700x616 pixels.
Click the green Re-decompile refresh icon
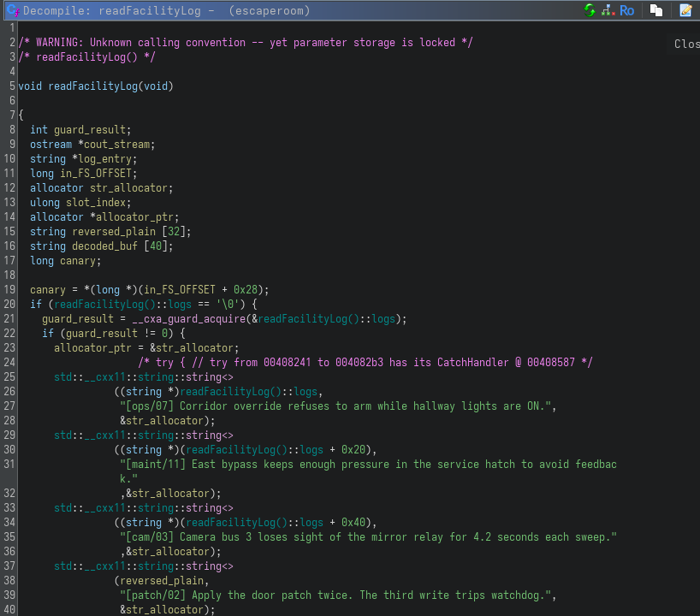coord(590,10)
